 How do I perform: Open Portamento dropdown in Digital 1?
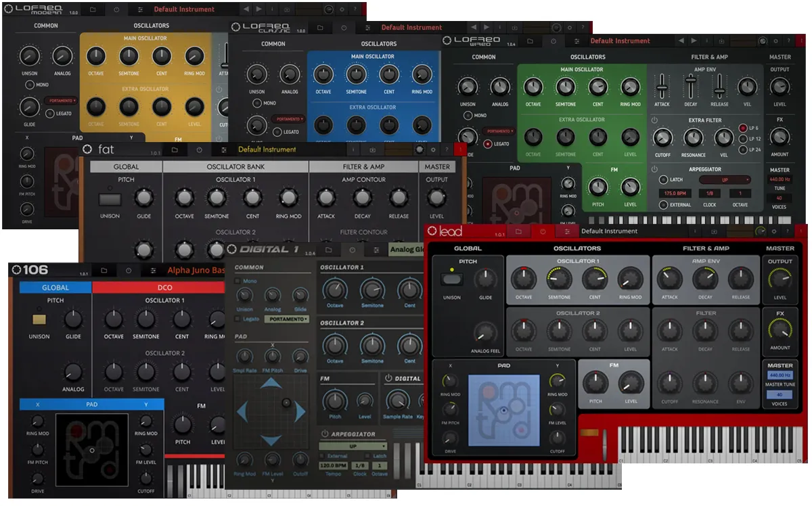click(287, 319)
